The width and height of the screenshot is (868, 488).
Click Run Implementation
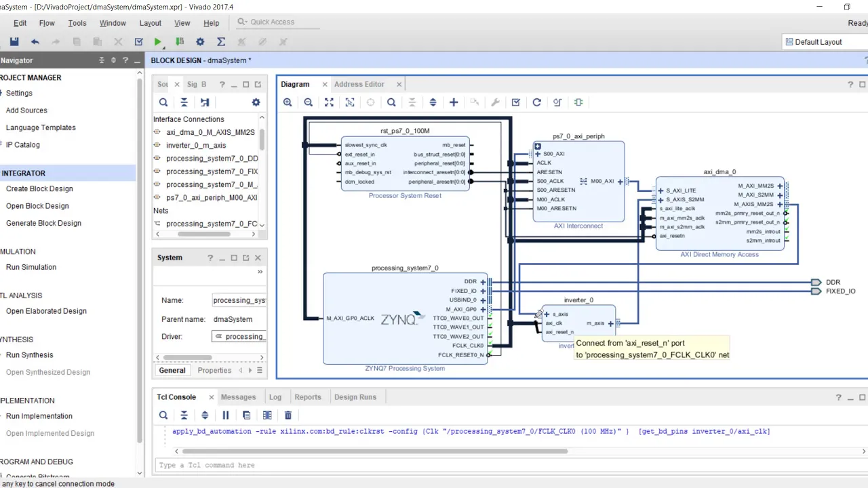tap(39, 416)
